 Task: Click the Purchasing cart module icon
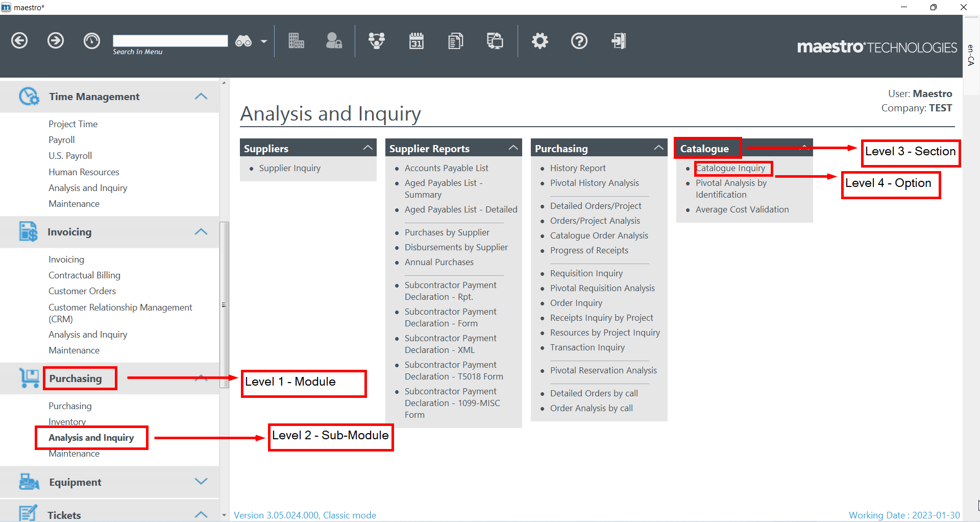(29, 378)
